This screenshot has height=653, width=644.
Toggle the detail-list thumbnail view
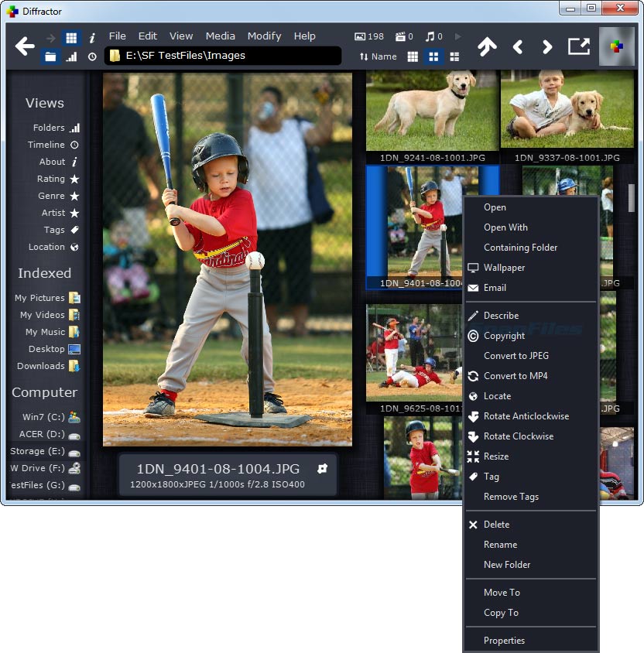point(454,56)
